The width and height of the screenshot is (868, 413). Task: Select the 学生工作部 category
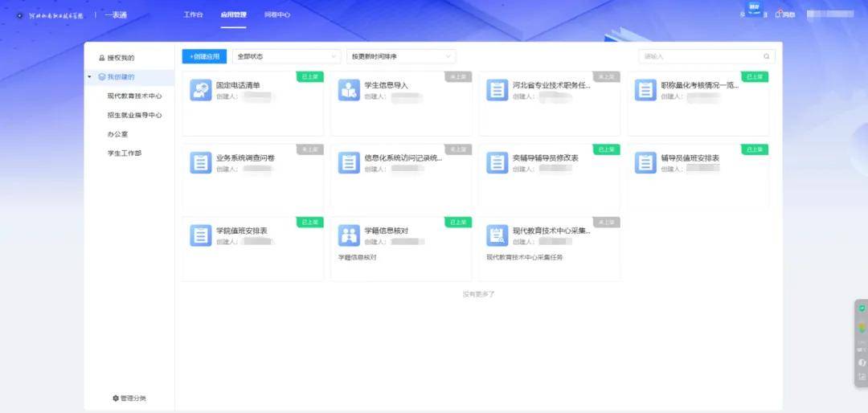point(125,153)
